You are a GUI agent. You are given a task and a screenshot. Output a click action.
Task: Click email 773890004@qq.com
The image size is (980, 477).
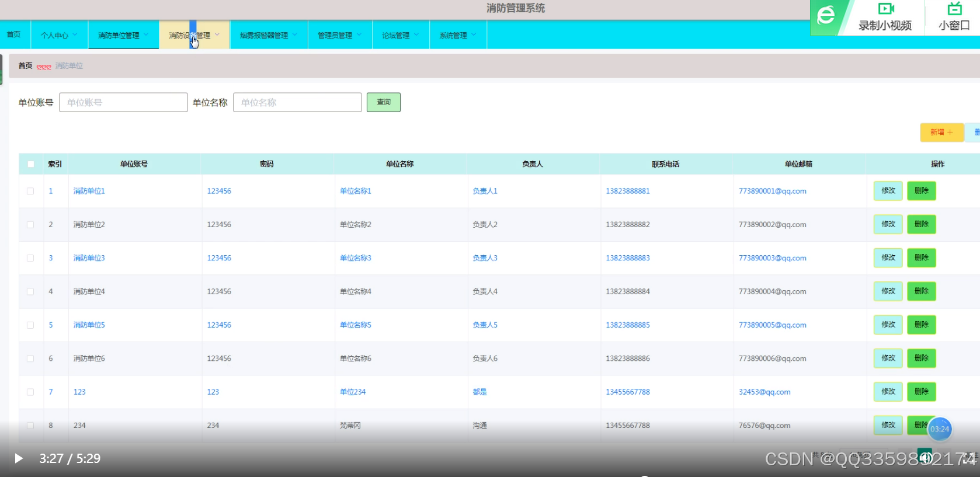click(773, 291)
